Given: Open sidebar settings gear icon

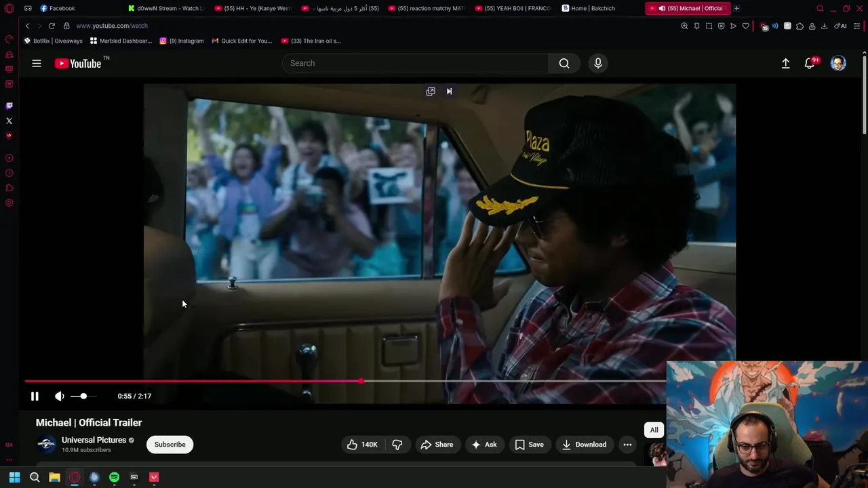Looking at the screenshot, I should (x=9, y=203).
